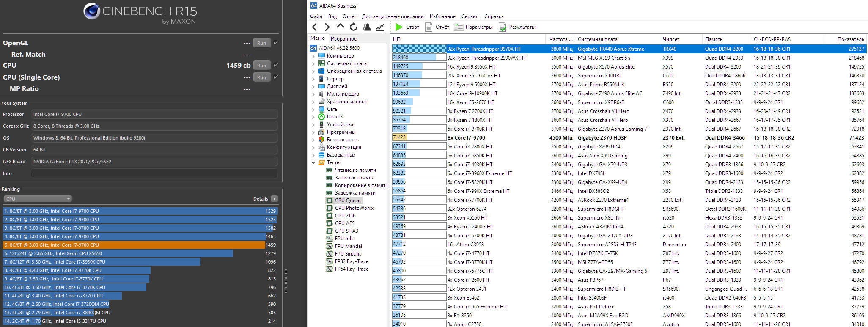Select the Xeon CPU X5650 ranking entry
The image size is (868, 327).
pyautogui.click(x=140, y=253)
